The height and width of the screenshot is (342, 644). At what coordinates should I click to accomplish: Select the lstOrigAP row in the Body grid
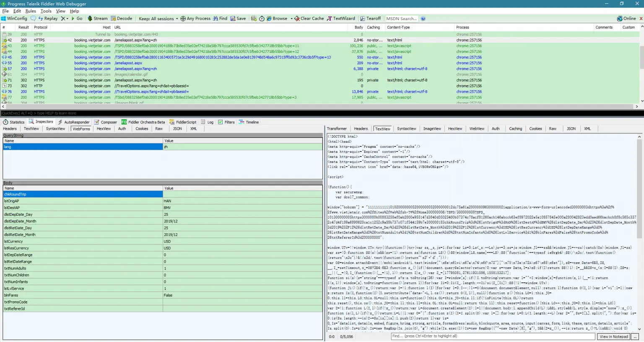(163, 201)
